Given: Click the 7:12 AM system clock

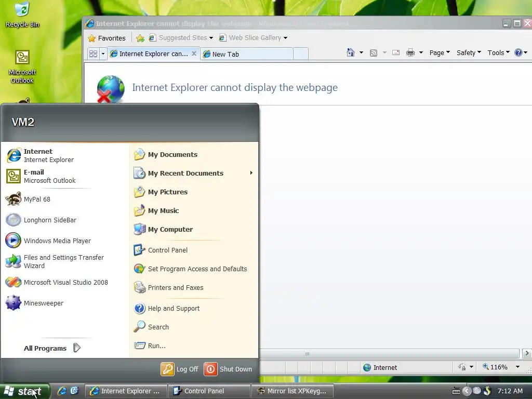Looking at the screenshot, I should point(510,391).
